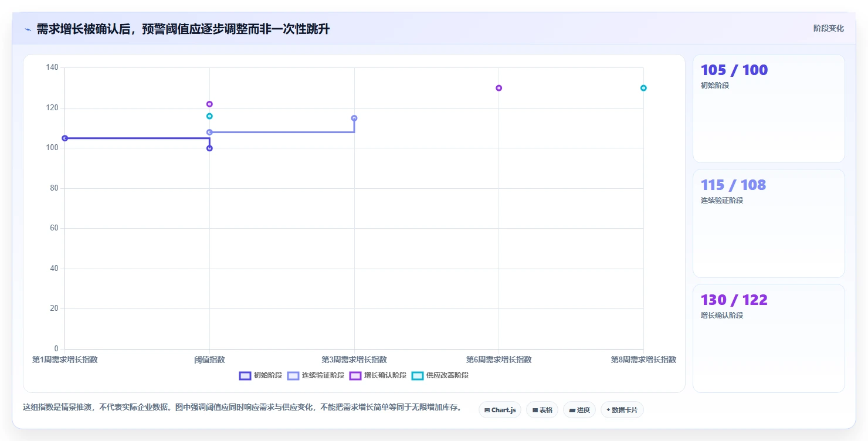
Task: Select 连续验证阶段 point at 第3周 (115)
Action: 354,118
